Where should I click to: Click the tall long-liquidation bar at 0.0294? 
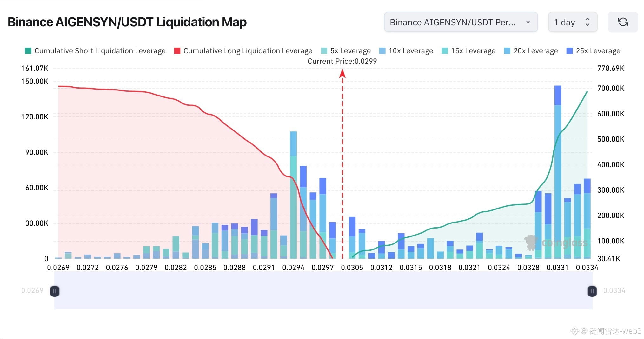coord(293,195)
